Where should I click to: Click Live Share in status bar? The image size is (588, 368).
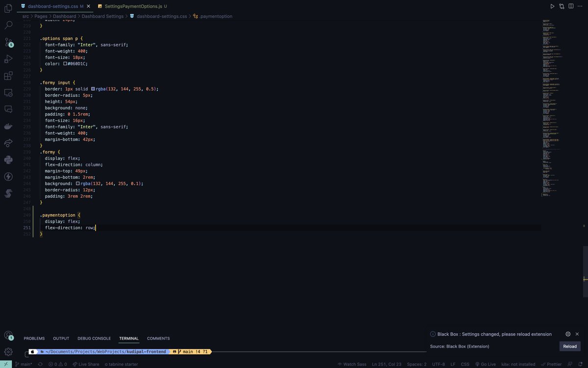[x=86, y=364]
